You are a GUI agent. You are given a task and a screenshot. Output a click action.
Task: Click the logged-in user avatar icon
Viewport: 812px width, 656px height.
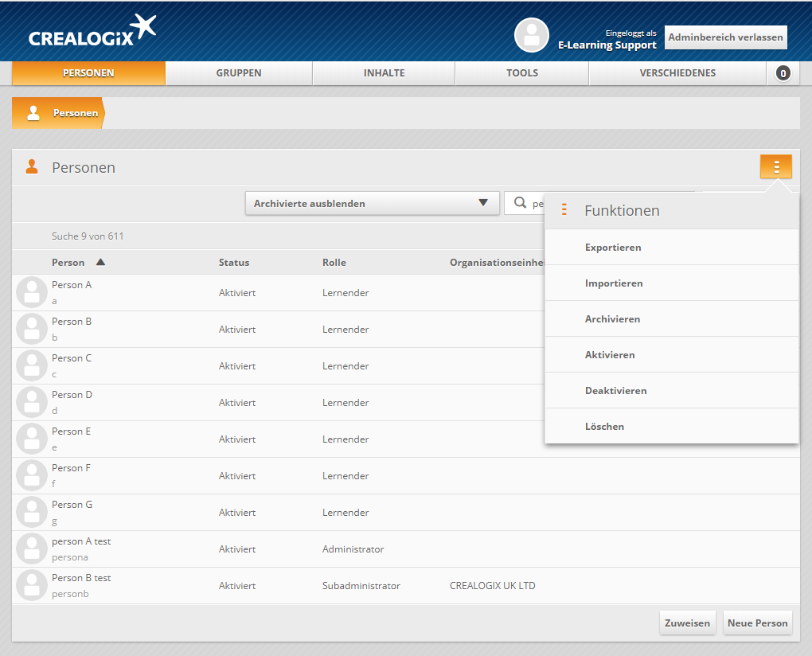tap(531, 35)
